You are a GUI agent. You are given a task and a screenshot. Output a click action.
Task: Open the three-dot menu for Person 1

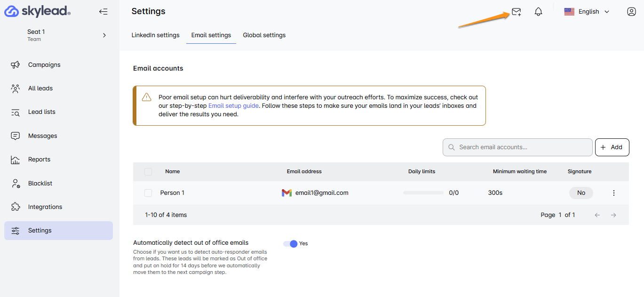(613, 193)
